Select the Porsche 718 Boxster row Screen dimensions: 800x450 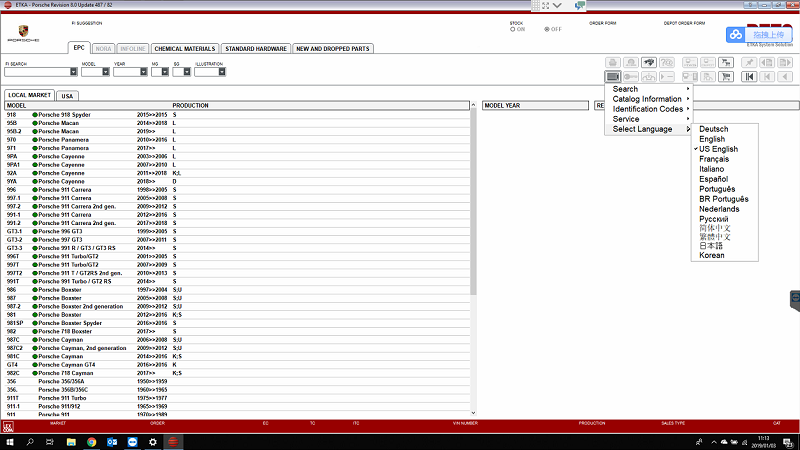pos(237,331)
